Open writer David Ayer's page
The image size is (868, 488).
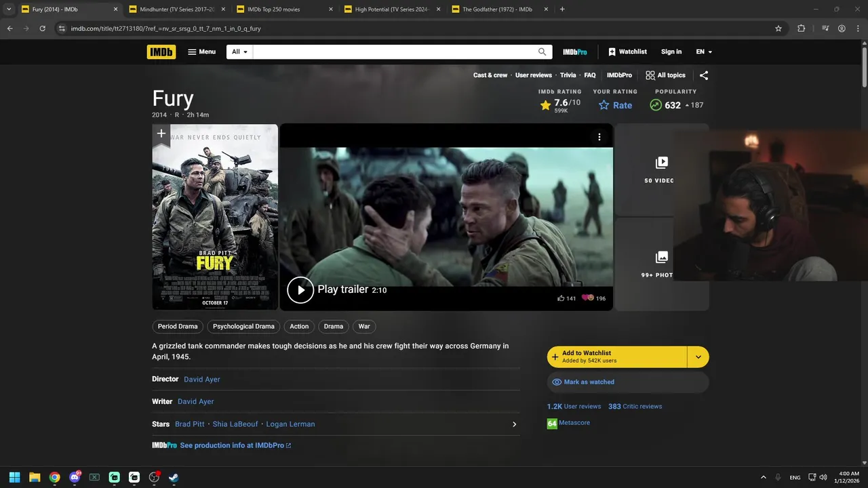(196, 401)
